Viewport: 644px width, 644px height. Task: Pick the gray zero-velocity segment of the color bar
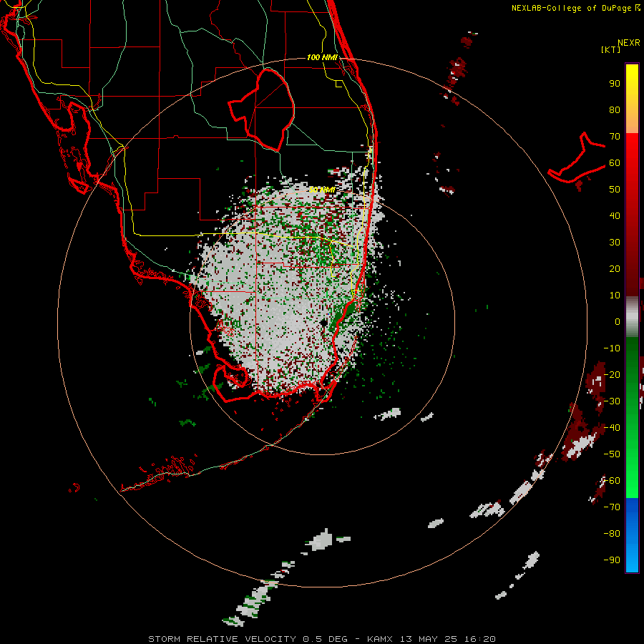tap(632, 317)
